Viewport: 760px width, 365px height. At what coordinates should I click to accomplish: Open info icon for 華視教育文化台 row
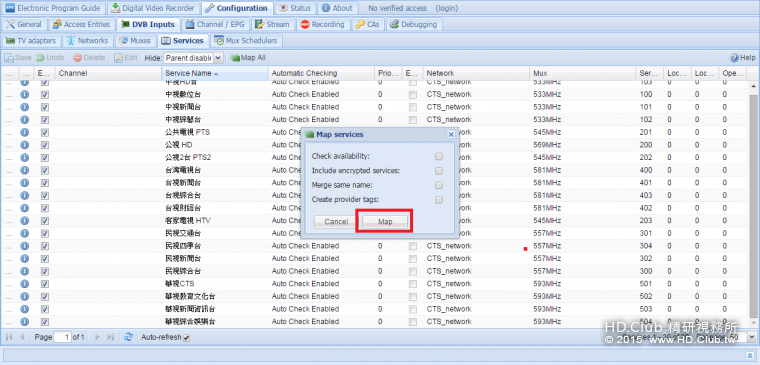click(x=24, y=296)
